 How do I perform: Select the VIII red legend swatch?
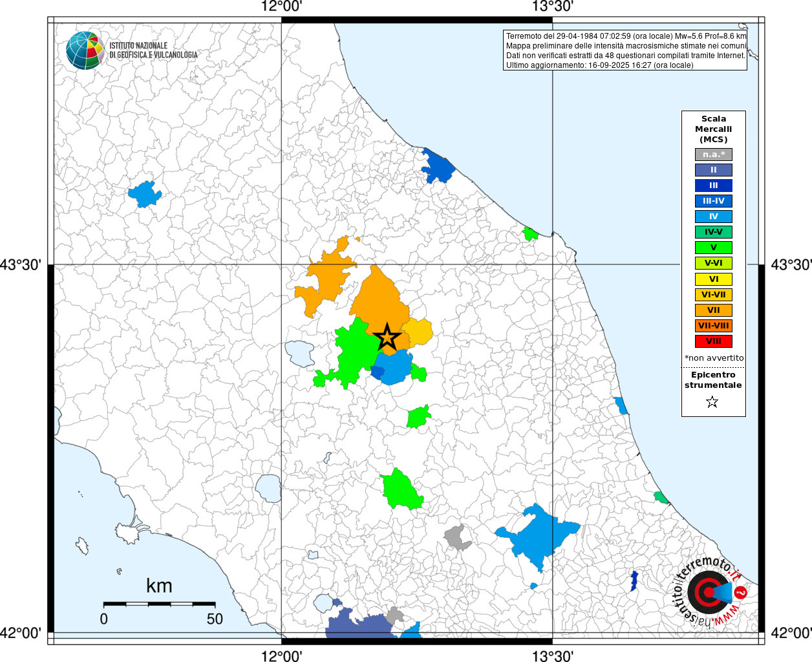(714, 341)
